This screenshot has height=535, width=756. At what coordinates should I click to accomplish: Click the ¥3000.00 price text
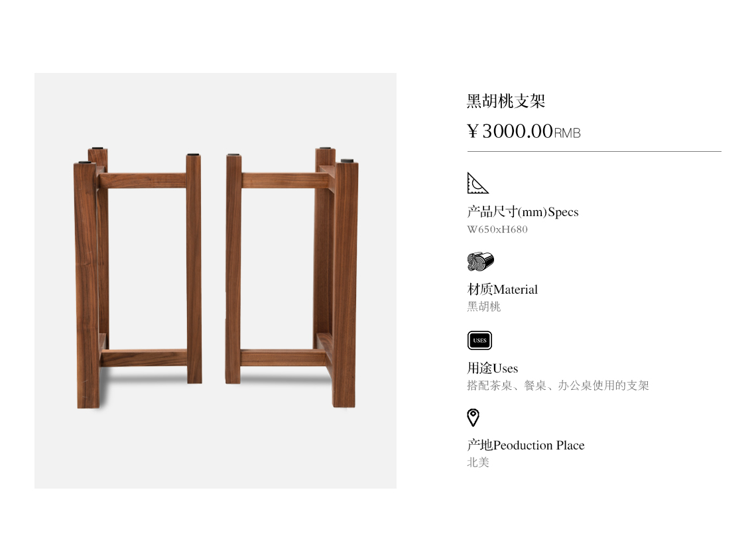509,131
